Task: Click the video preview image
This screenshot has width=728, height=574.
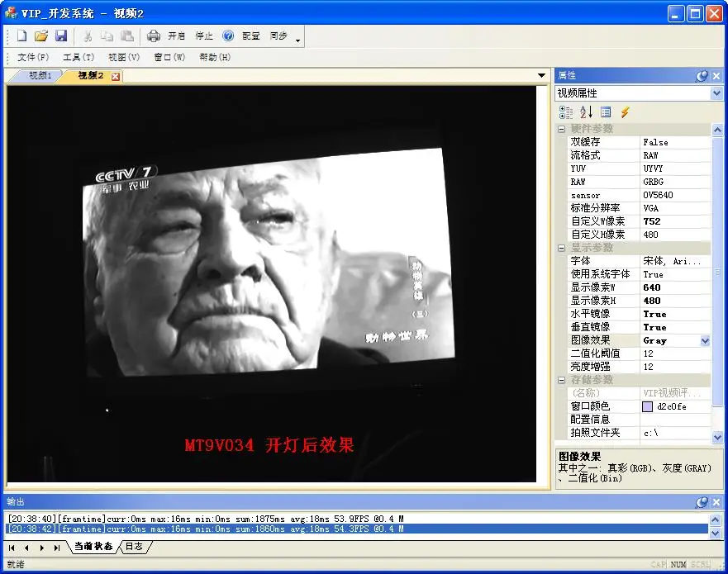Action: 271,284
